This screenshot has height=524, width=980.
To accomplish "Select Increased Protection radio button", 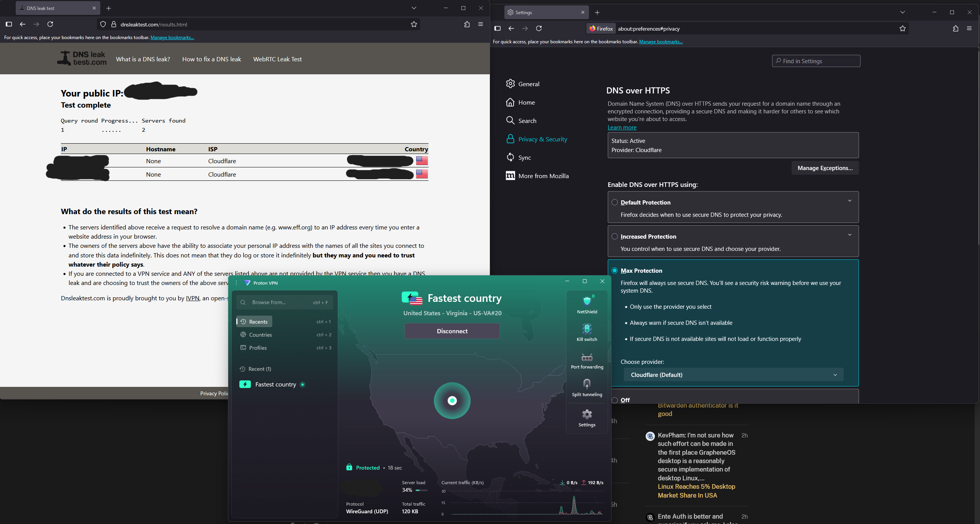I will (615, 236).
